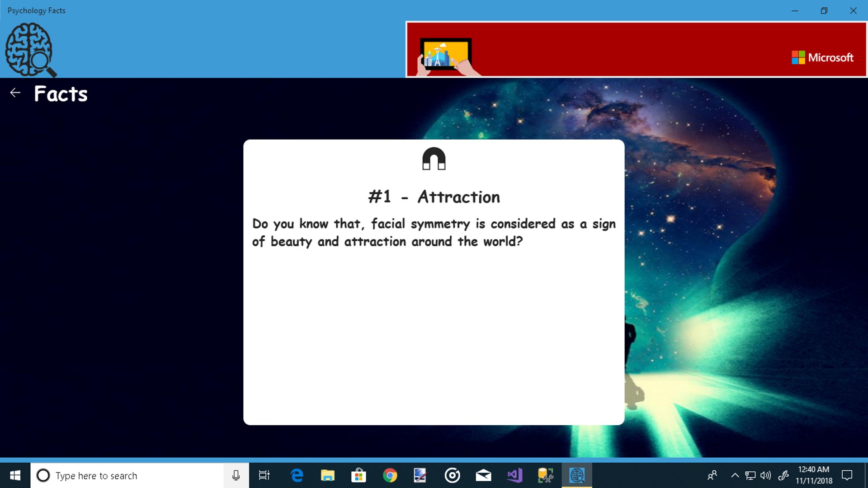
Task: Open the Mail app from the taskbar
Action: 483,475
